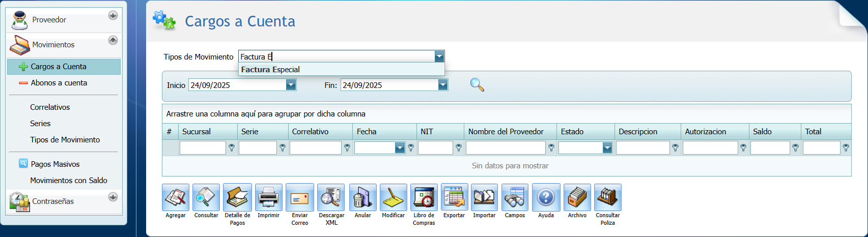Open the Tipos de Movimiento dropdown arrow

point(439,57)
